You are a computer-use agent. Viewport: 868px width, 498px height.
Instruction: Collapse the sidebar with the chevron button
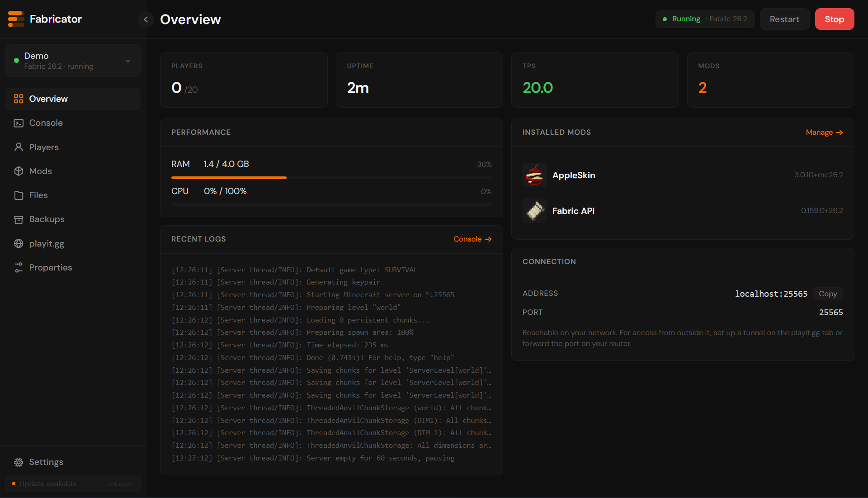pos(146,19)
